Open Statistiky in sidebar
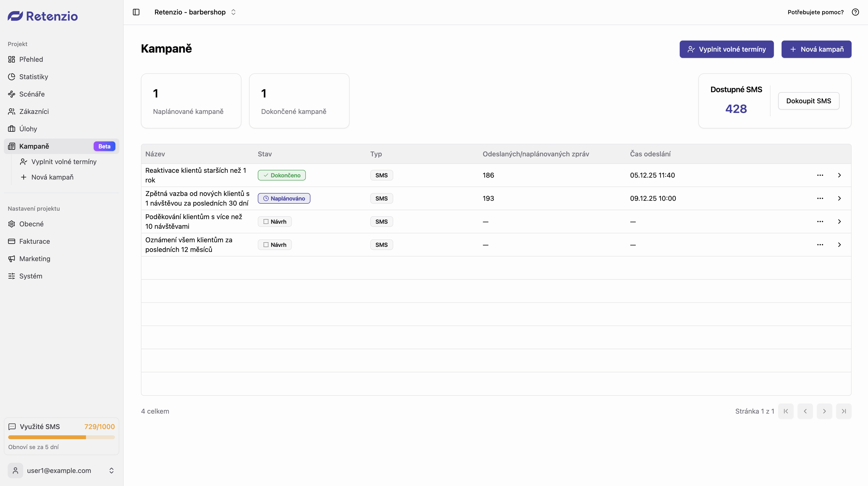868x486 pixels. (33, 77)
